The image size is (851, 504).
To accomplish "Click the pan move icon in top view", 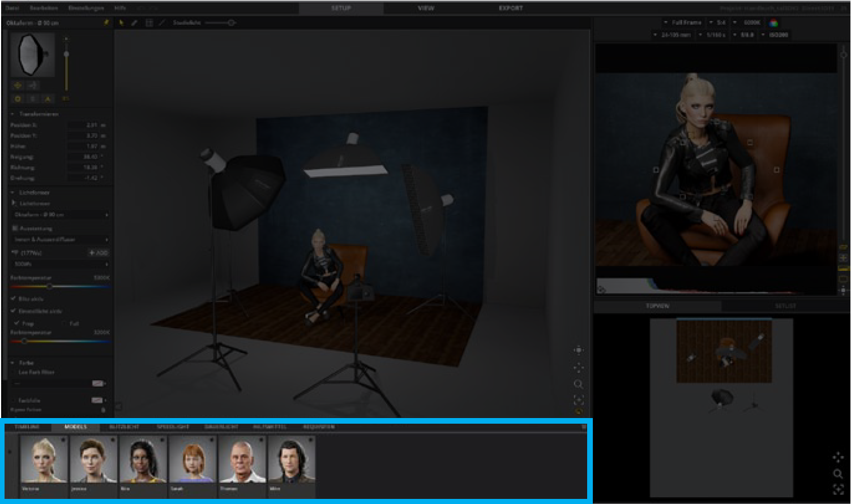I will pos(838,457).
